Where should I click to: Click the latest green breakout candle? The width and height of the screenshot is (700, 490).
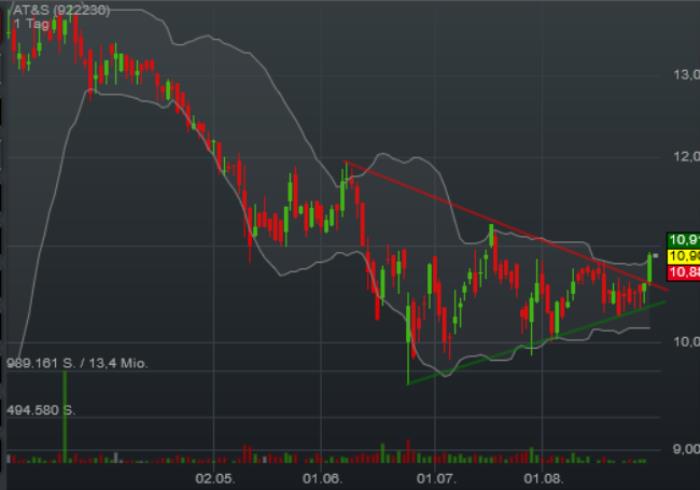click(x=650, y=267)
